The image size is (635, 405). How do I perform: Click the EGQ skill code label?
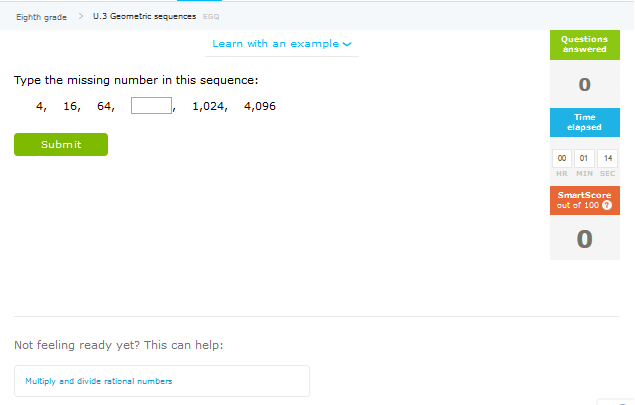(211, 17)
